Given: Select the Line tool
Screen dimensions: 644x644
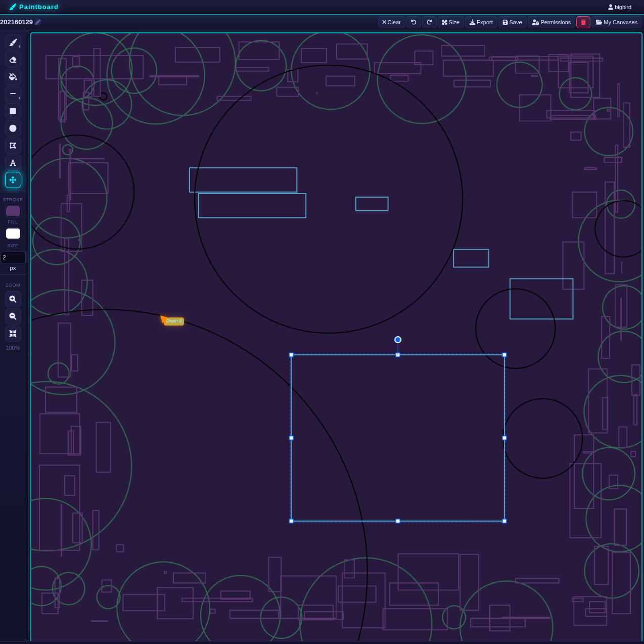Looking at the screenshot, I should point(13,94).
